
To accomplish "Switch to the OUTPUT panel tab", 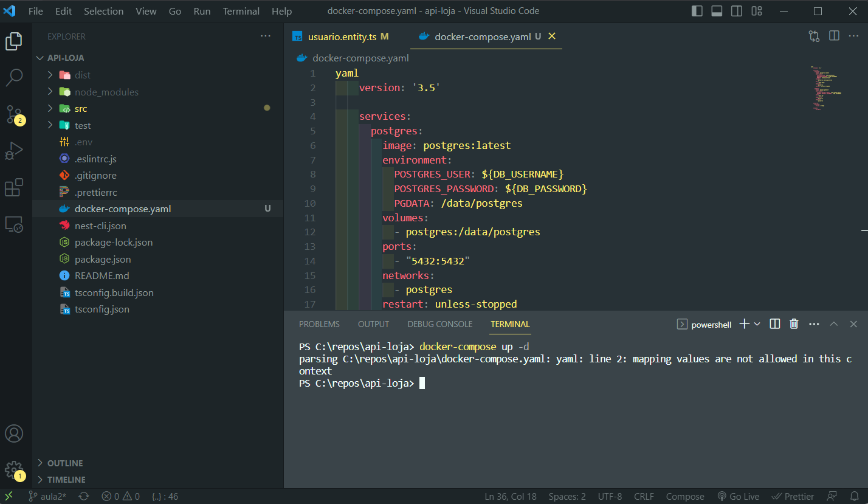I will (373, 324).
